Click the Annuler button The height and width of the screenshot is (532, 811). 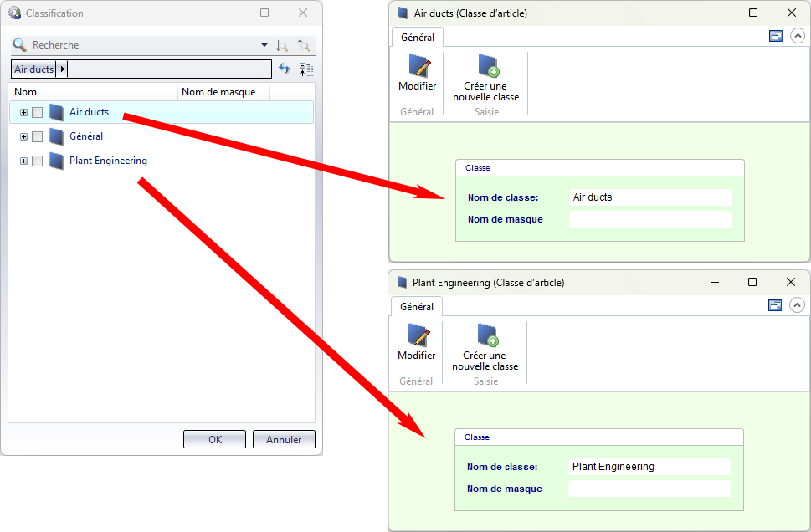pos(284,439)
